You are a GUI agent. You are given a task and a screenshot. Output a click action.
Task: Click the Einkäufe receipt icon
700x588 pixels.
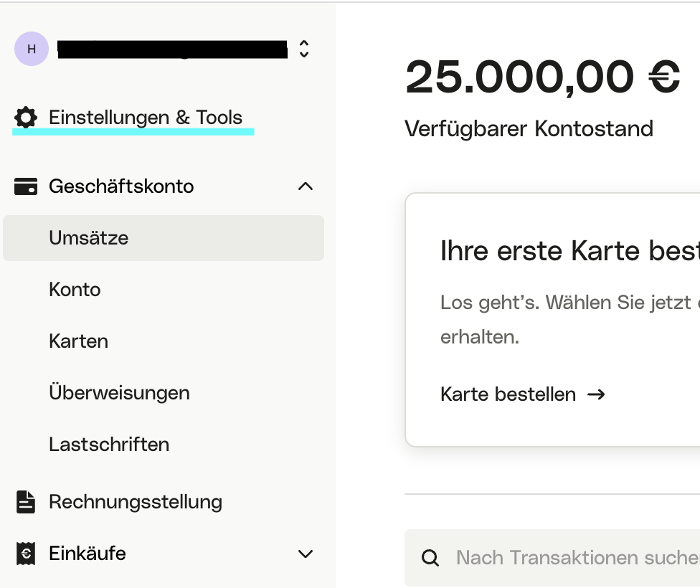(x=26, y=554)
